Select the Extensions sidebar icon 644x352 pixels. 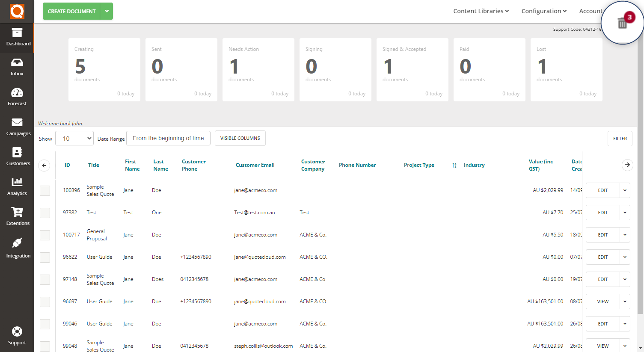pos(17,216)
